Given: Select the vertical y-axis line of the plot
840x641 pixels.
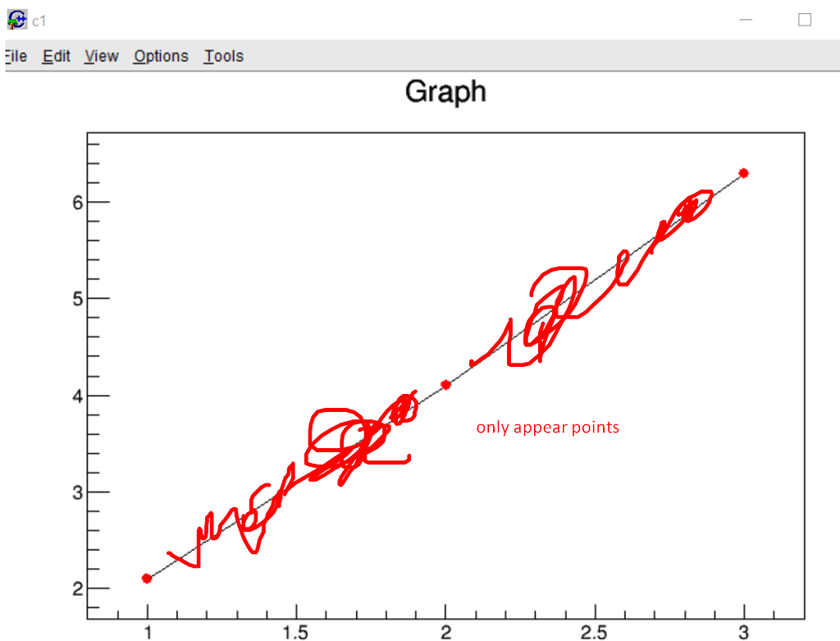Looking at the screenshot, I should (88, 369).
